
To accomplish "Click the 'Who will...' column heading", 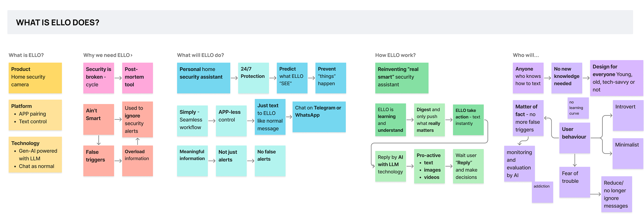I will click(x=526, y=55).
